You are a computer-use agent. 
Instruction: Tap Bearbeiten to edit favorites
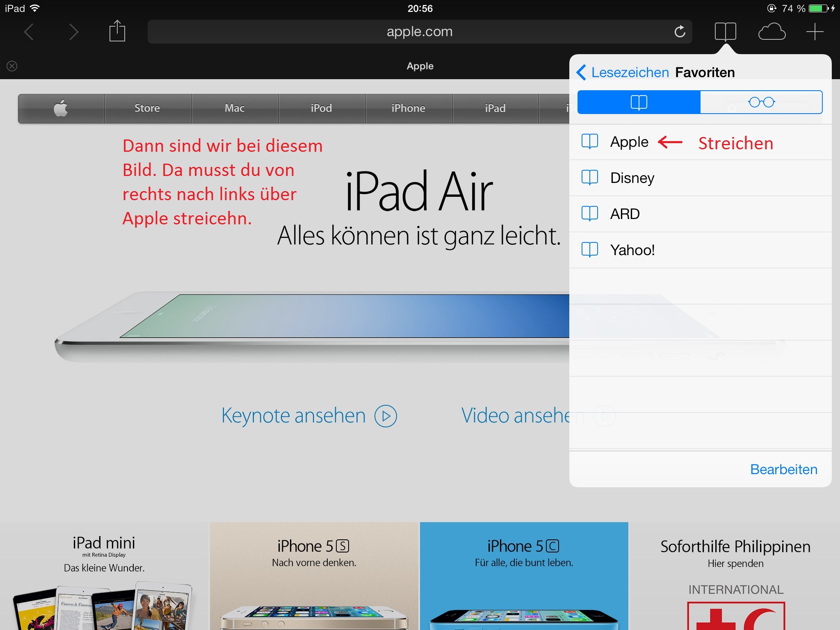coord(783,469)
